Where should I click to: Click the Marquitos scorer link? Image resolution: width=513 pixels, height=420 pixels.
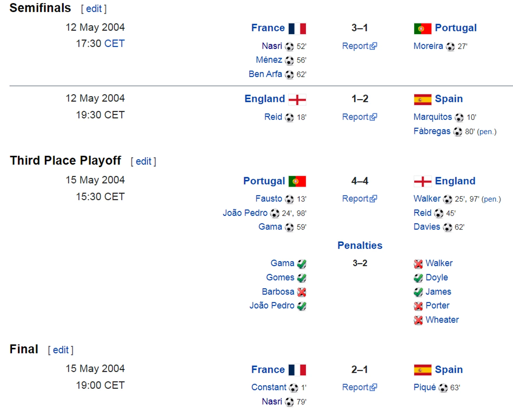[x=433, y=117]
